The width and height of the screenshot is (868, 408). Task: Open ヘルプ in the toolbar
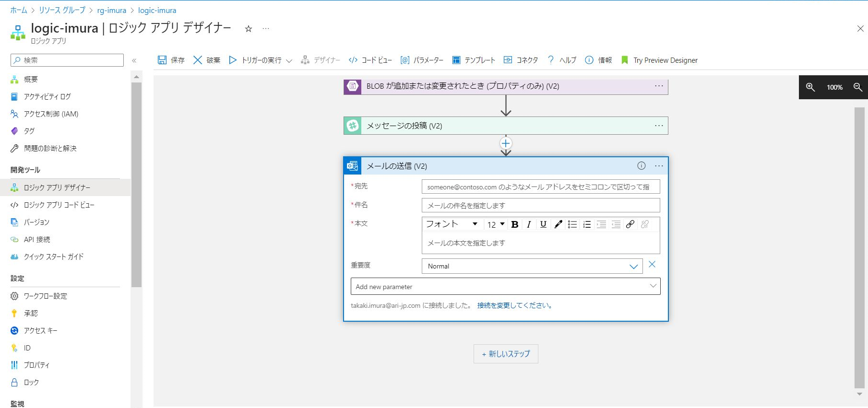pyautogui.click(x=562, y=60)
